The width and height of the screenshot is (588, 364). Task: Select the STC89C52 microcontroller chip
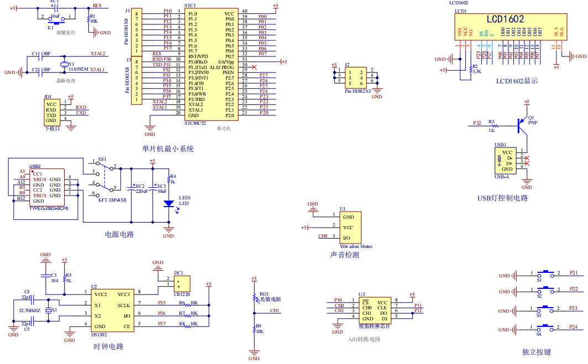[212, 64]
